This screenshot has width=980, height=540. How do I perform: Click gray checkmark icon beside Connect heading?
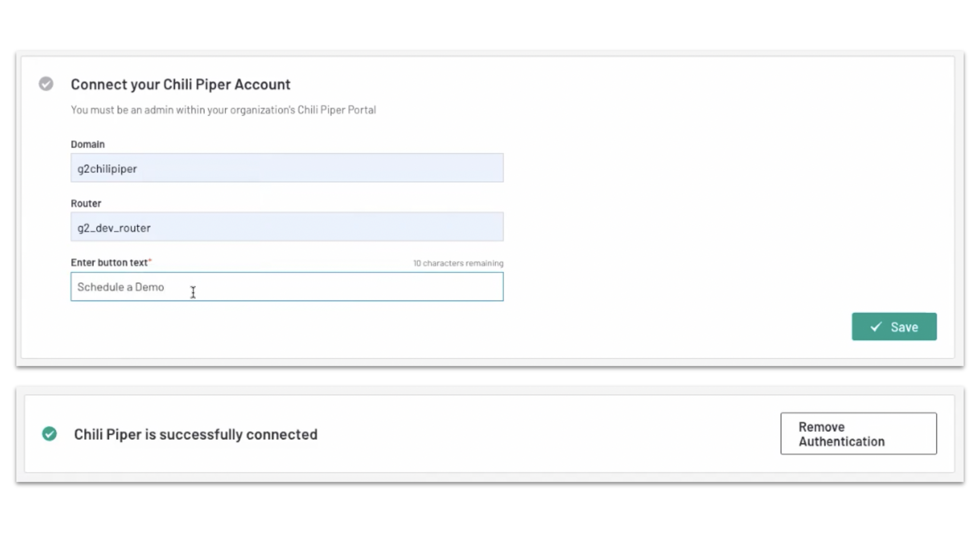[x=46, y=84]
